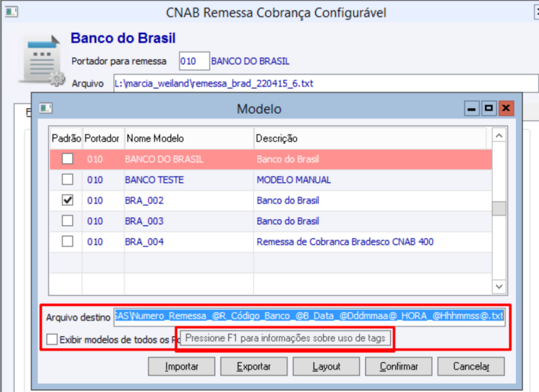Click the Arquivo destino input field
The height and width of the screenshot is (392, 539).
(309, 316)
